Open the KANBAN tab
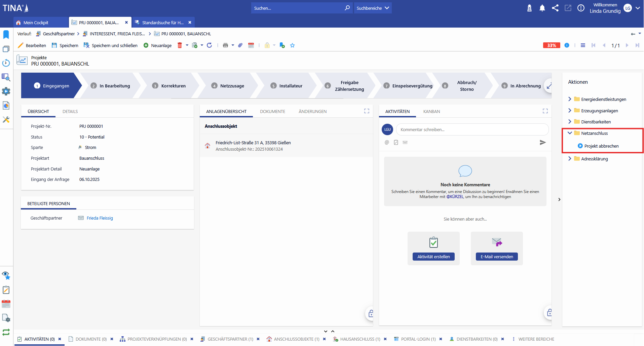644x346 pixels. click(431, 111)
